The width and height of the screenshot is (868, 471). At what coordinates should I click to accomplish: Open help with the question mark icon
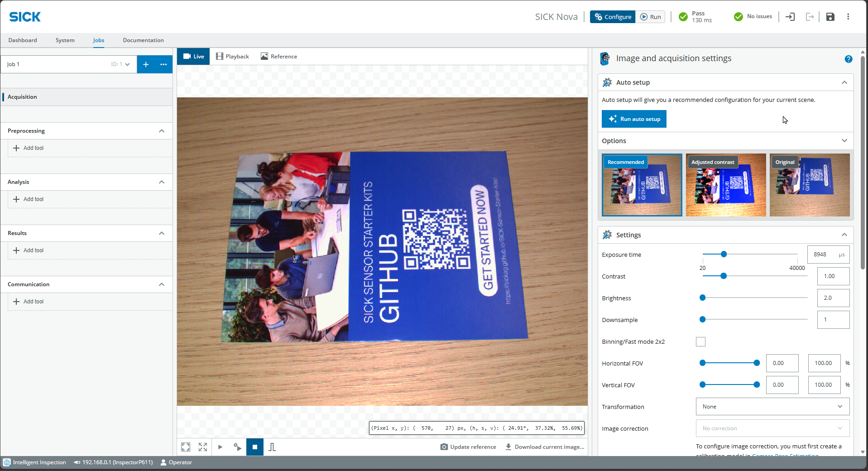(849, 59)
